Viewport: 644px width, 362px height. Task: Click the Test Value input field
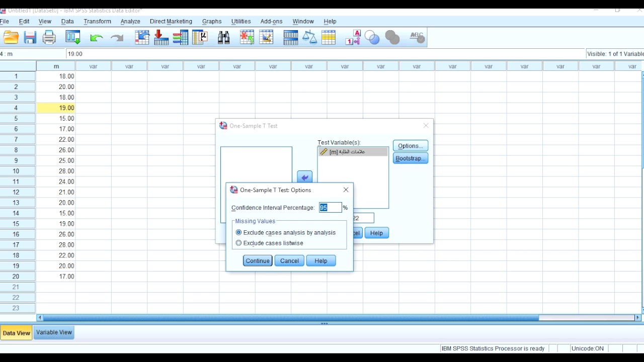coord(363,218)
